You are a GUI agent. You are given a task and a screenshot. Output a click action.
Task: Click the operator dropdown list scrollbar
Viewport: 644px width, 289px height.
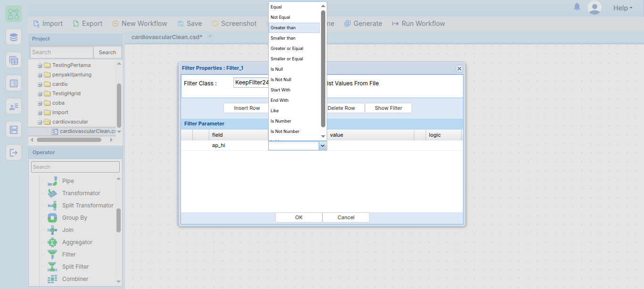tap(323, 69)
